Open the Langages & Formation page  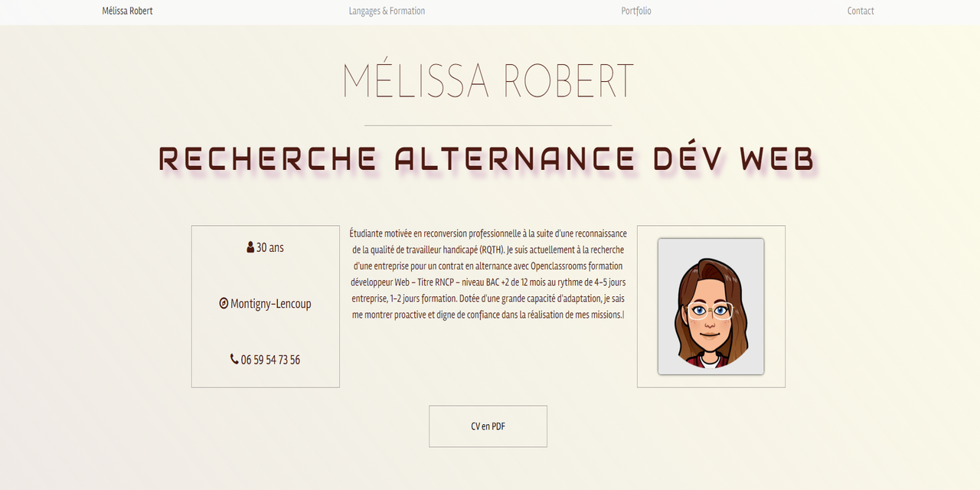coord(387,11)
